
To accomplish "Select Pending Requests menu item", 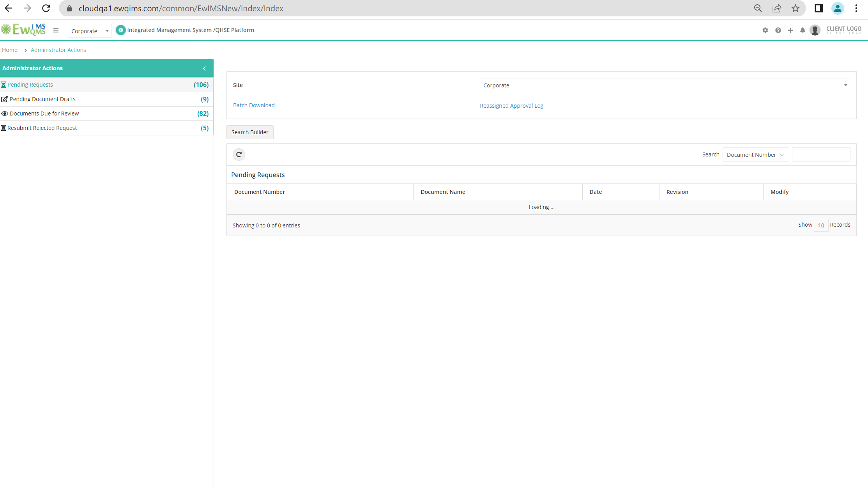I will pos(106,85).
